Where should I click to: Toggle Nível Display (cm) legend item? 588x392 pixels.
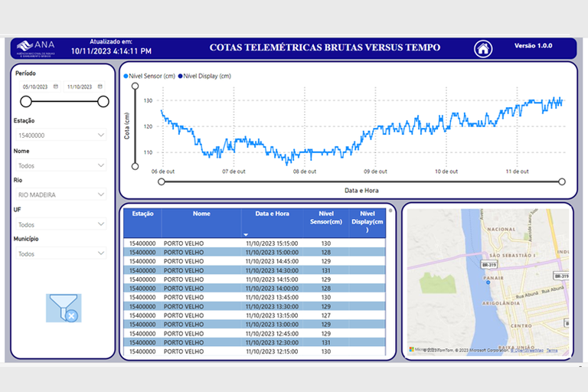coord(204,76)
